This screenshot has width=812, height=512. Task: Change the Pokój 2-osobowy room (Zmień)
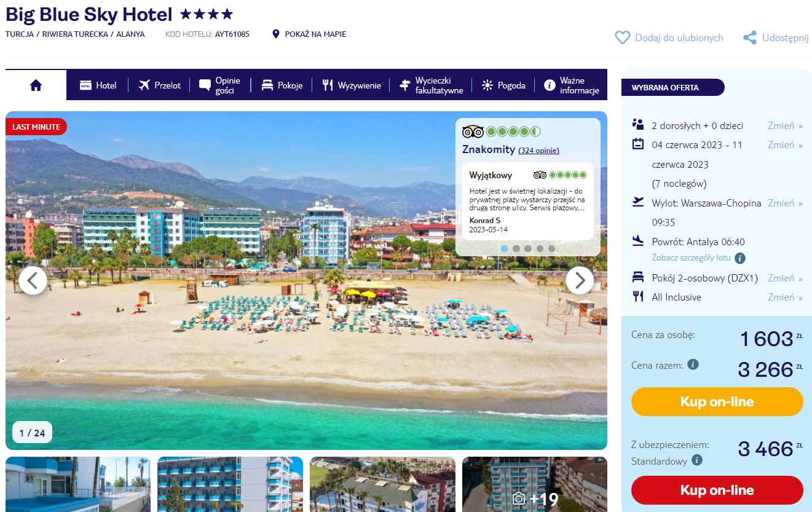click(x=785, y=278)
